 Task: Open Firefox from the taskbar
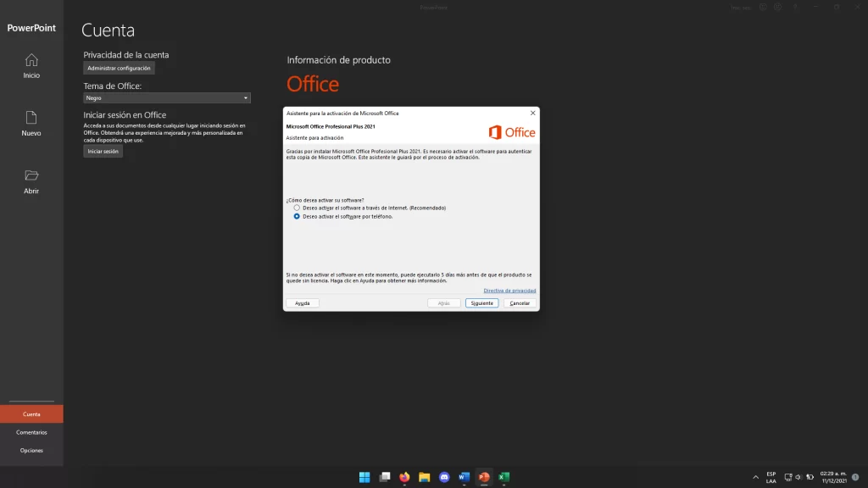point(403,477)
